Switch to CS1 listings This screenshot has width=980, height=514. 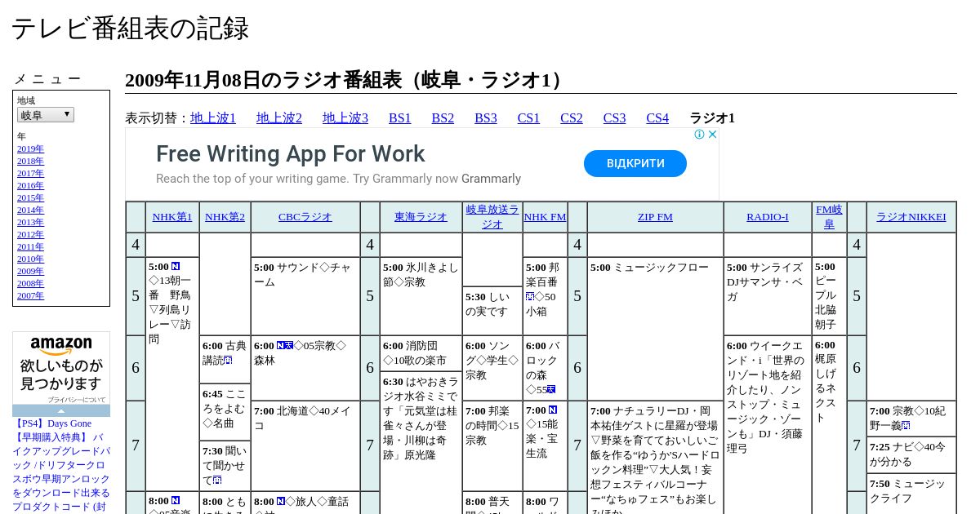pos(528,118)
